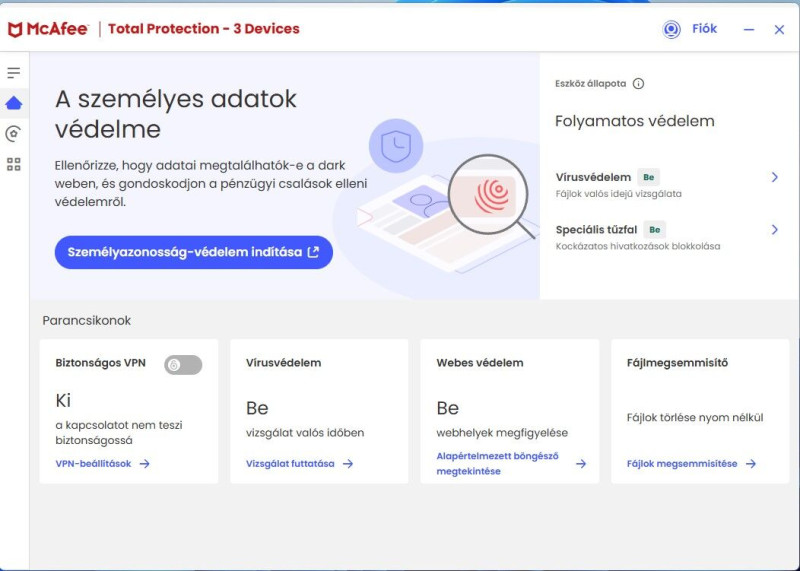Click Ki status in VPN card

pyautogui.click(x=63, y=401)
